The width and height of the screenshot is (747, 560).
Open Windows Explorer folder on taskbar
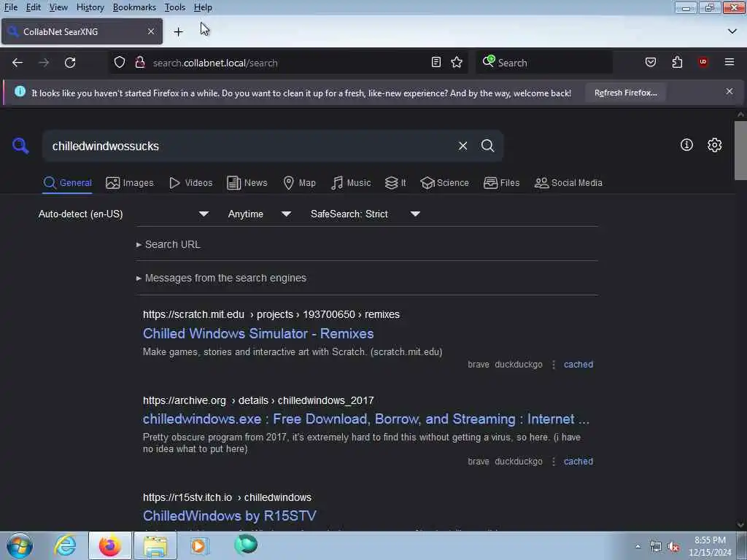tap(155, 545)
